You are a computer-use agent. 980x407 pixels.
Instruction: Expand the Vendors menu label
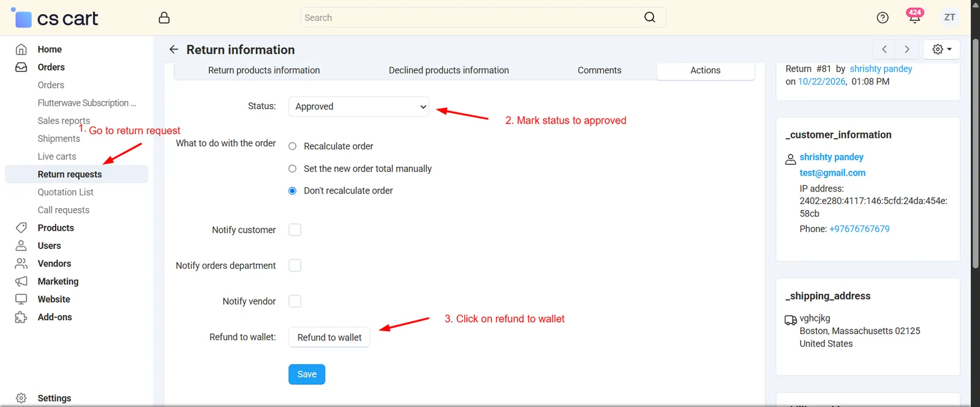(55, 264)
